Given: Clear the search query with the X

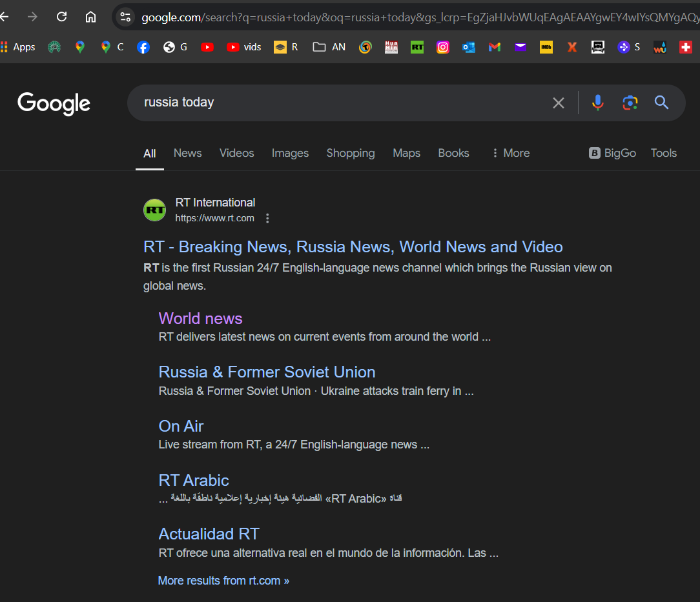Looking at the screenshot, I should (559, 103).
